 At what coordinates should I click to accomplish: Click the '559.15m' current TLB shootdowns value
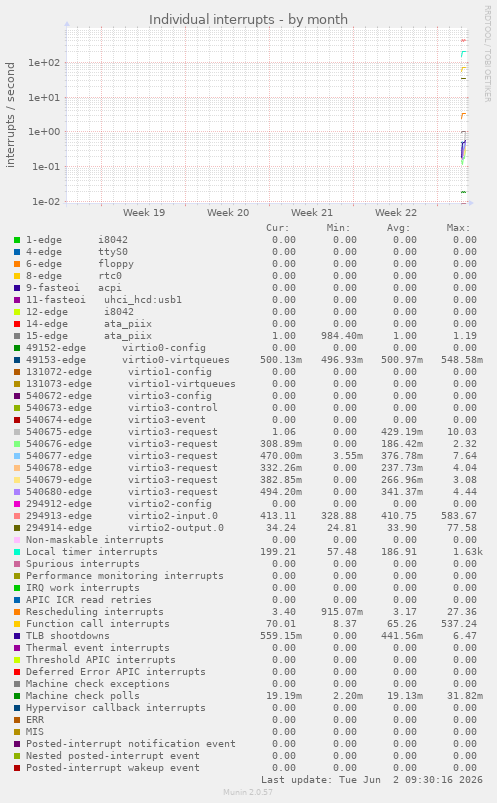click(281, 636)
